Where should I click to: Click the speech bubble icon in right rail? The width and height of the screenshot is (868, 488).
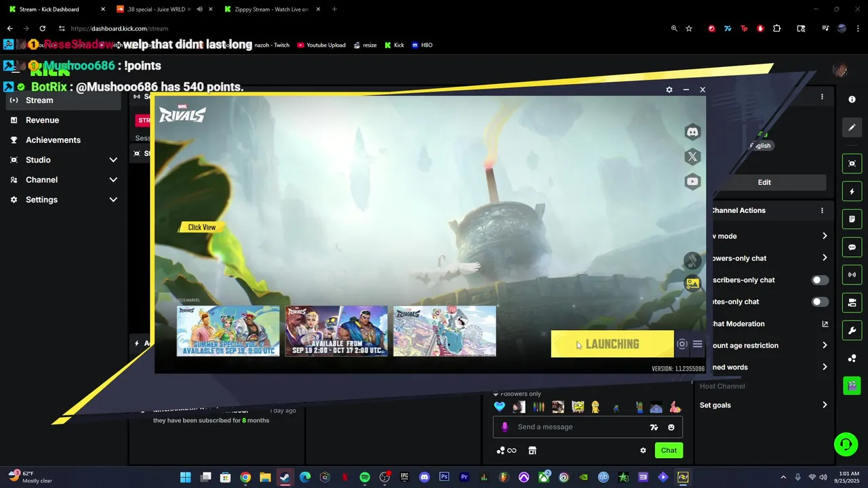point(852,247)
